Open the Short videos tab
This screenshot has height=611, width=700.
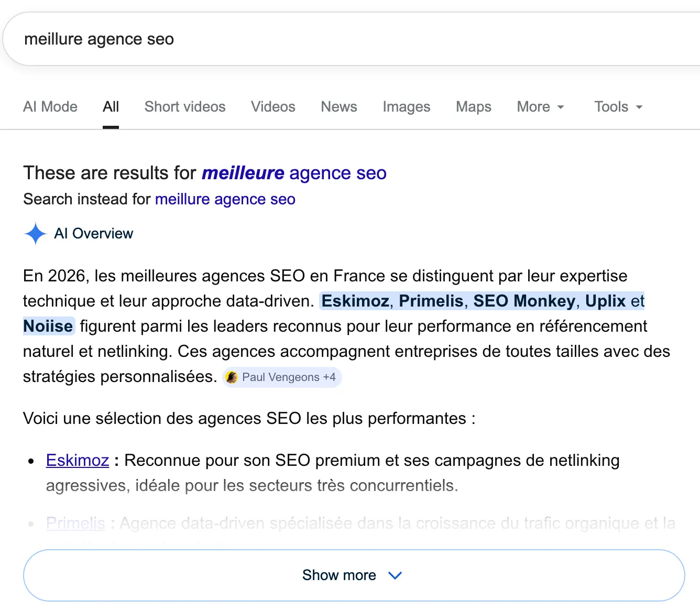tap(185, 107)
